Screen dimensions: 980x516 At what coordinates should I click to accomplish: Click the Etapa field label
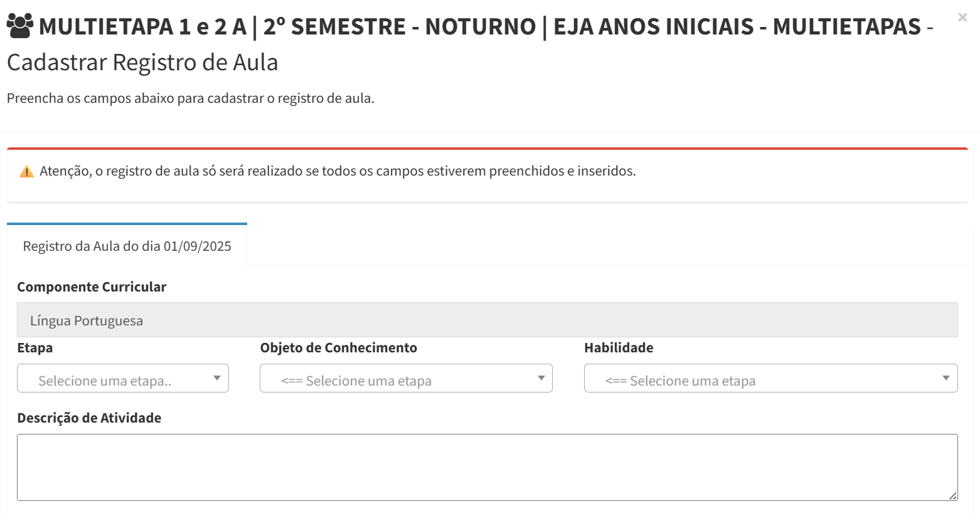[x=35, y=348]
